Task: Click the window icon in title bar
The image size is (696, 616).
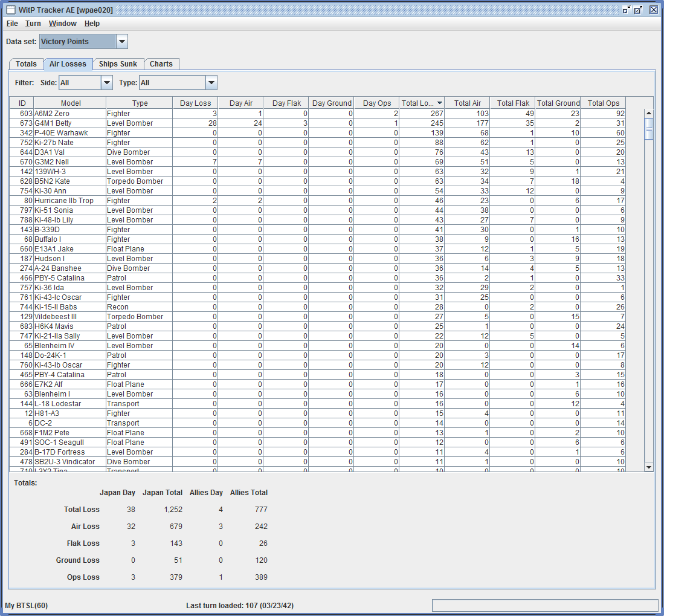Action: (x=11, y=10)
